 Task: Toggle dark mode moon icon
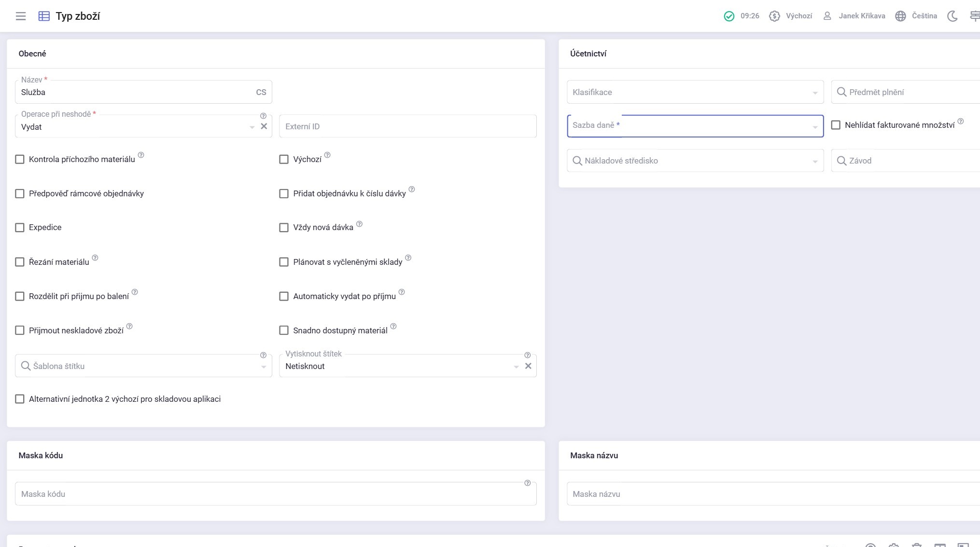coord(952,16)
